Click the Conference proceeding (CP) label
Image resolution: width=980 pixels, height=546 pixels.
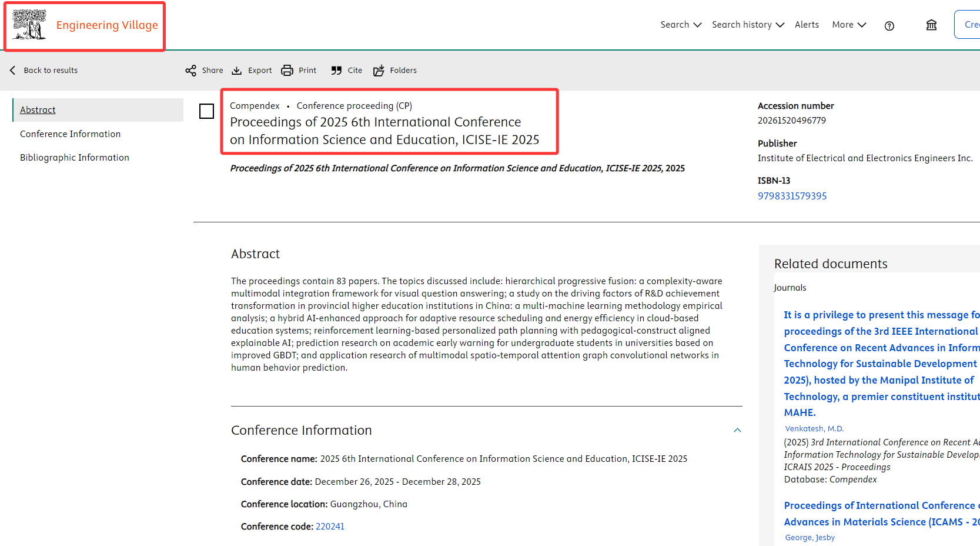pyautogui.click(x=354, y=106)
